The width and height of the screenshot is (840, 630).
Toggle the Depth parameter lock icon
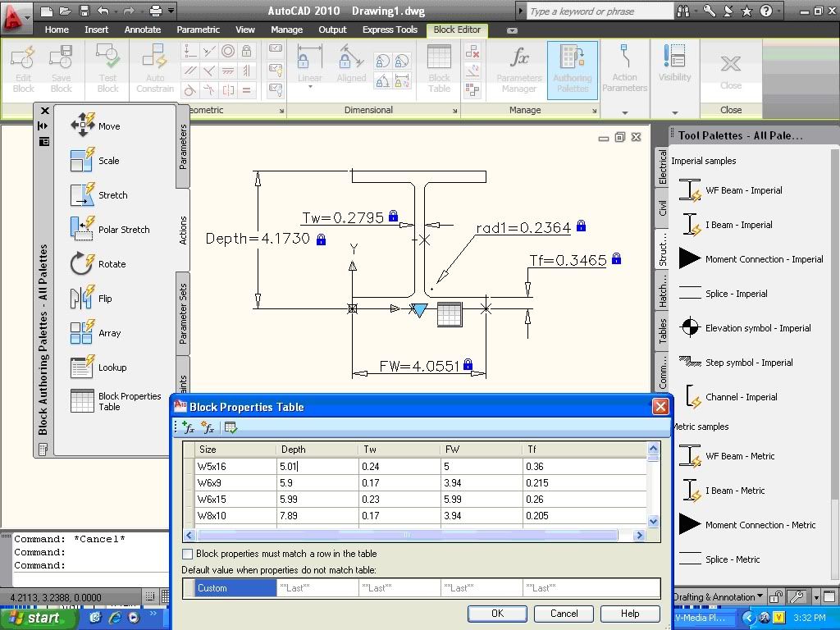pos(321,240)
